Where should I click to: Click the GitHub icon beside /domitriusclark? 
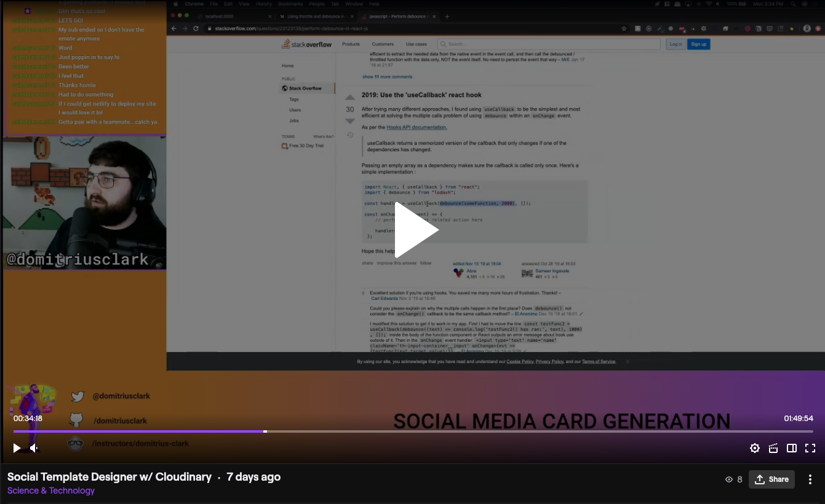pos(76,420)
